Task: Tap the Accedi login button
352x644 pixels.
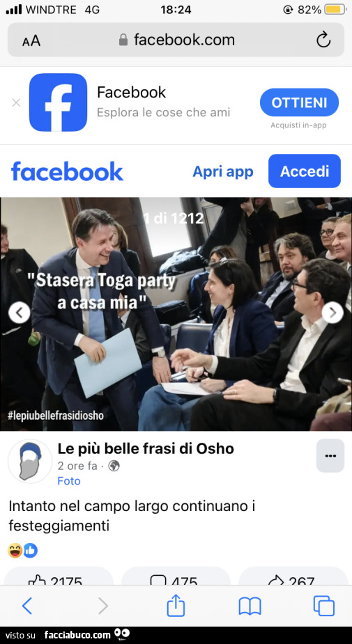Action: [305, 171]
